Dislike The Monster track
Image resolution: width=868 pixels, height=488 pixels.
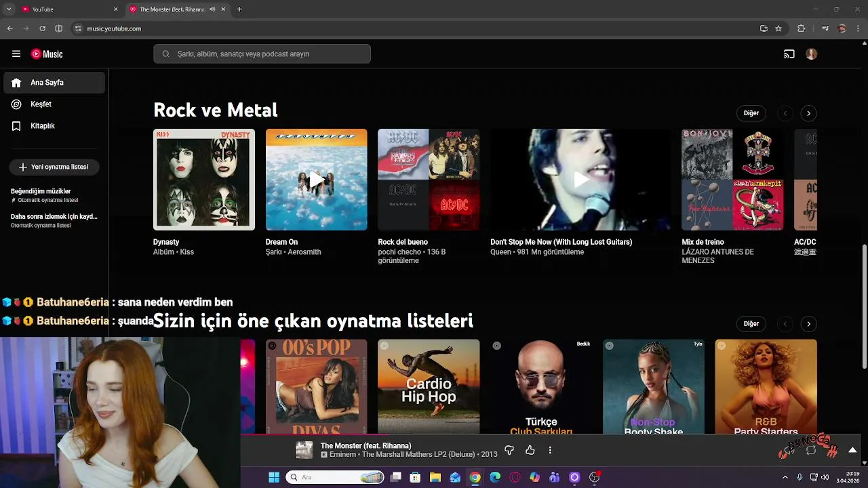[509, 450]
